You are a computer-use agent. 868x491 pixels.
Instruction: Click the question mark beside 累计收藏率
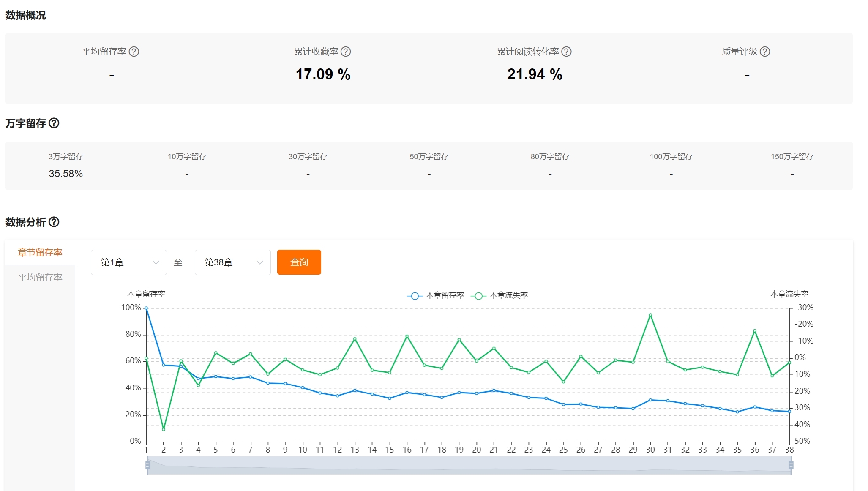(x=347, y=52)
